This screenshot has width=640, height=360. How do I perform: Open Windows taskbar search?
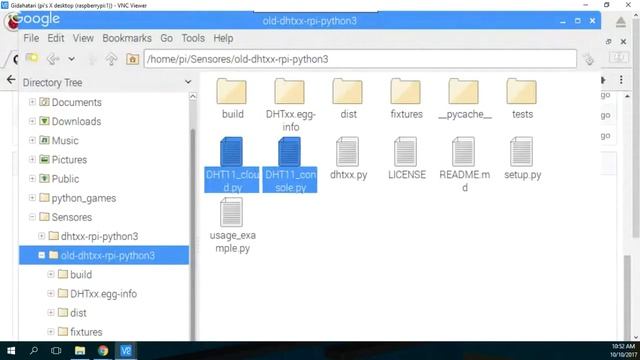tap(34, 351)
